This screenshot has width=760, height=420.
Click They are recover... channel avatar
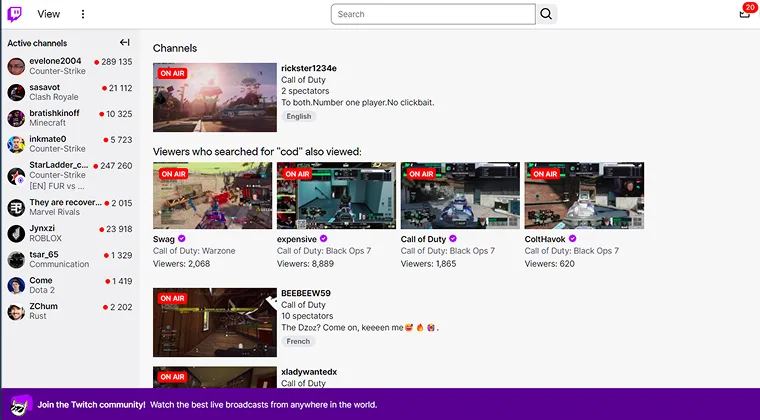[16, 207]
